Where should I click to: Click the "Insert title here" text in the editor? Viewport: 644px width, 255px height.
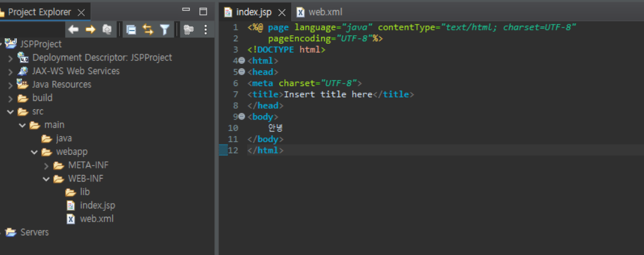[x=328, y=94]
